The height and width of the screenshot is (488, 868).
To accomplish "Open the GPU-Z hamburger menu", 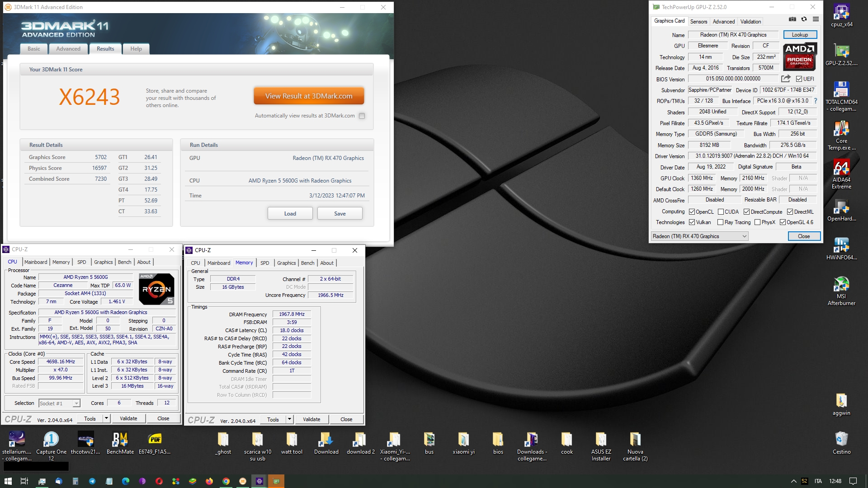I will [816, 19].
